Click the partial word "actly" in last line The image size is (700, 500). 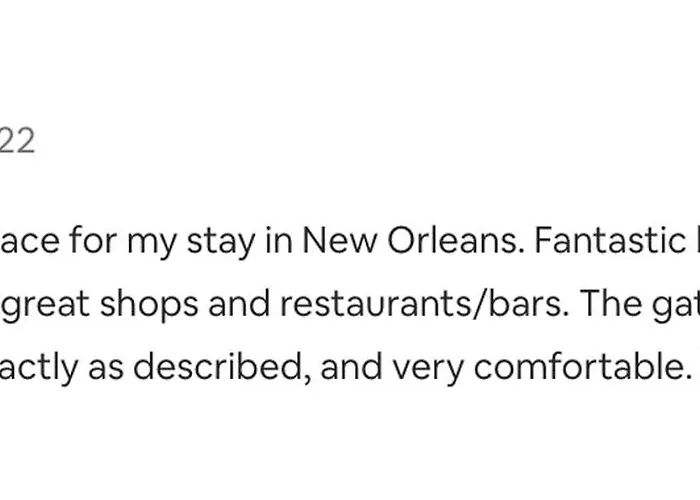[39, 369]
